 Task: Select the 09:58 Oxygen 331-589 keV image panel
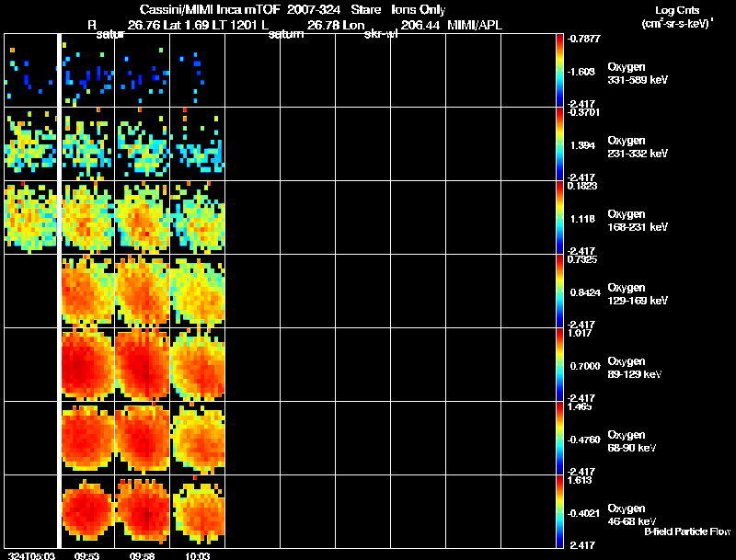tap(143, 71)
